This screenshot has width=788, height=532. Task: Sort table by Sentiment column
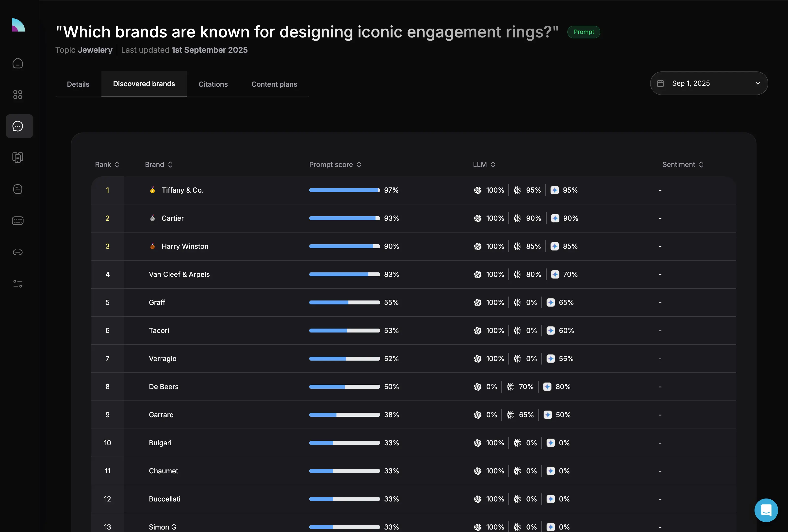pyautogui.click(x=683, y=165)
